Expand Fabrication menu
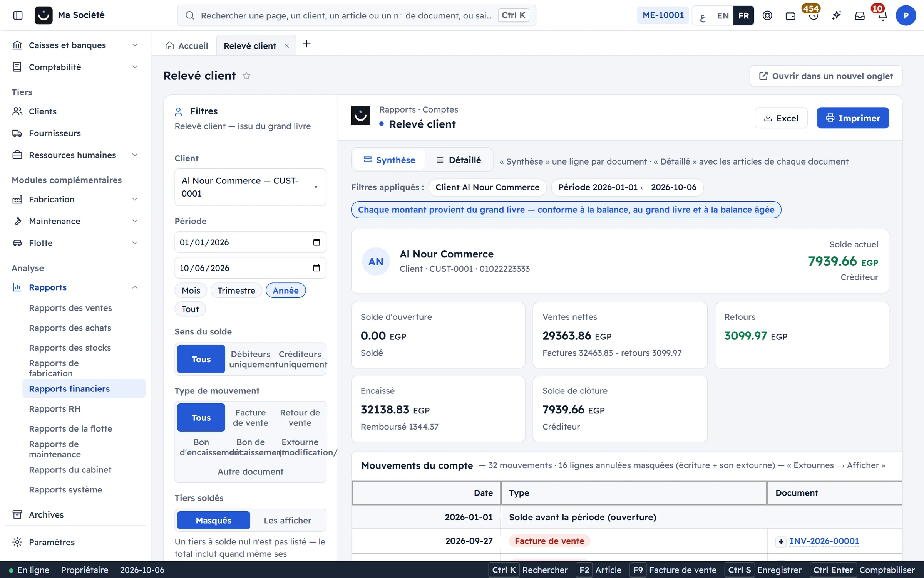The width and height of the screenshot is (924, 578). click(x=75, y=199)
